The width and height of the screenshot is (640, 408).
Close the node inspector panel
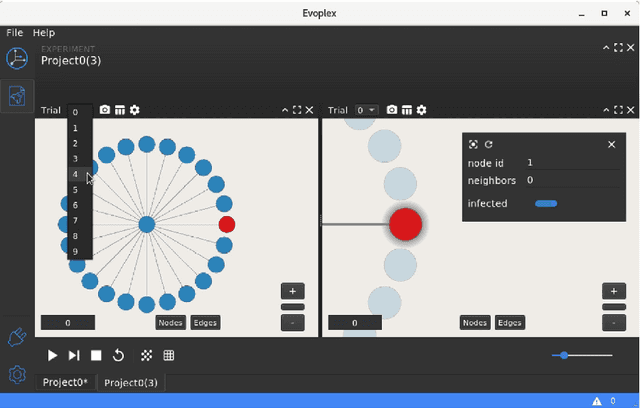pos(611,144)
